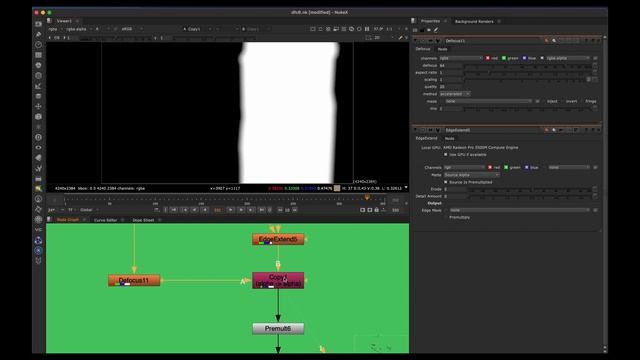The width and height of the screenshot is (640, 360).
Task: Select the Node Graph tab
Action: (68, 220)
